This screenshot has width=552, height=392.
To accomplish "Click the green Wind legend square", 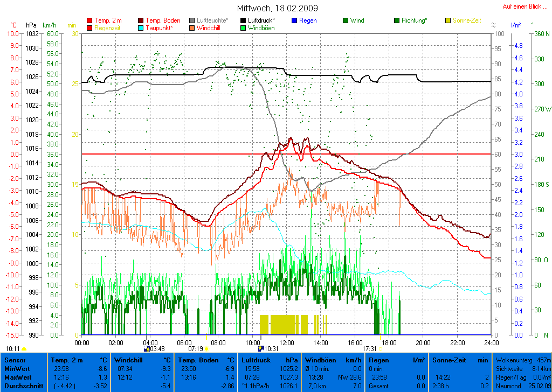I will point(346,21).
